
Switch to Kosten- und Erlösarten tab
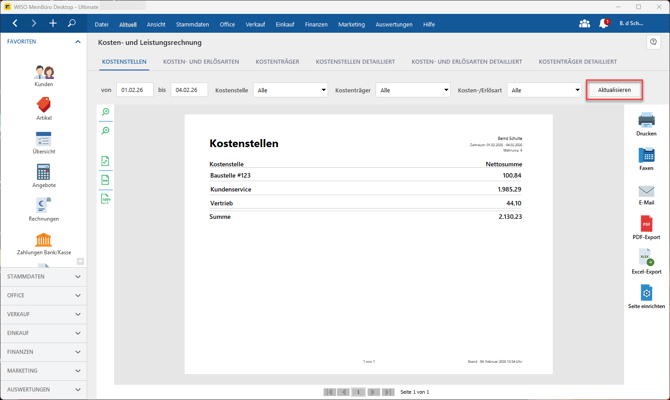pyautogui.click(x=201, y=62)
